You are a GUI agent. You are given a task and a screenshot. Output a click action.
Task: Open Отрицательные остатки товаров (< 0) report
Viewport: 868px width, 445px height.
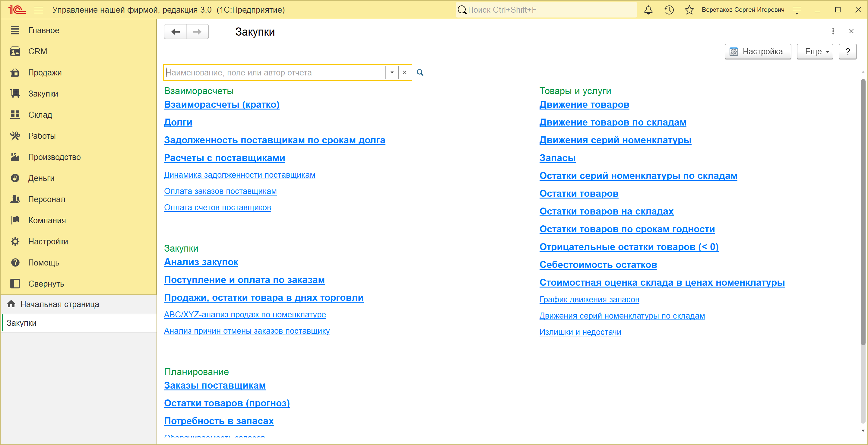click(629, 247)
